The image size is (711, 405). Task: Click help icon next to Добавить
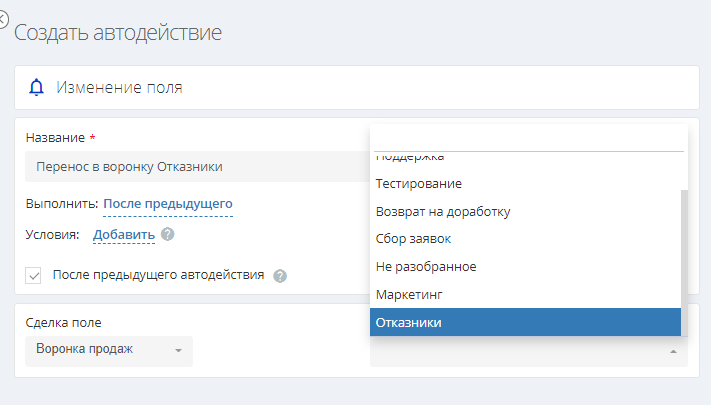168,235
